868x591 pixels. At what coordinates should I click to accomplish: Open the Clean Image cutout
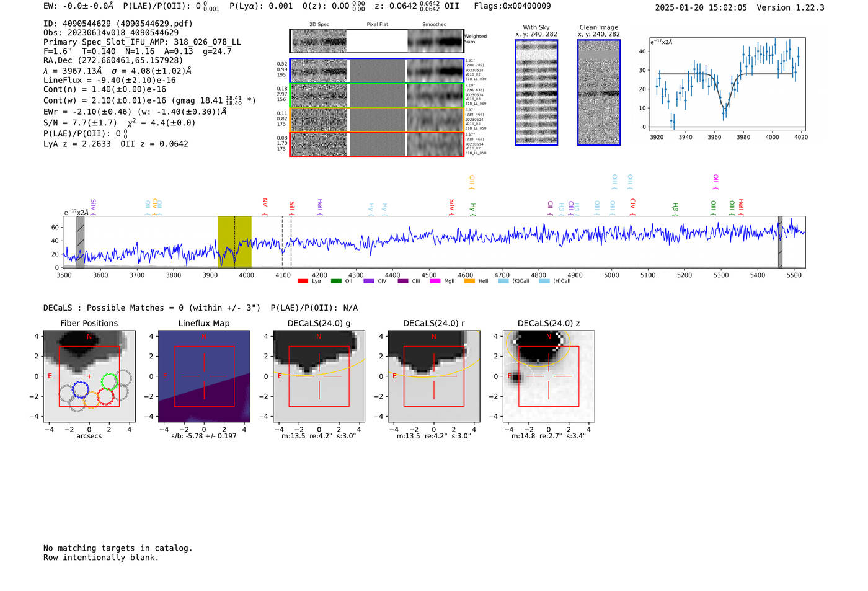(x=599, y=92)
